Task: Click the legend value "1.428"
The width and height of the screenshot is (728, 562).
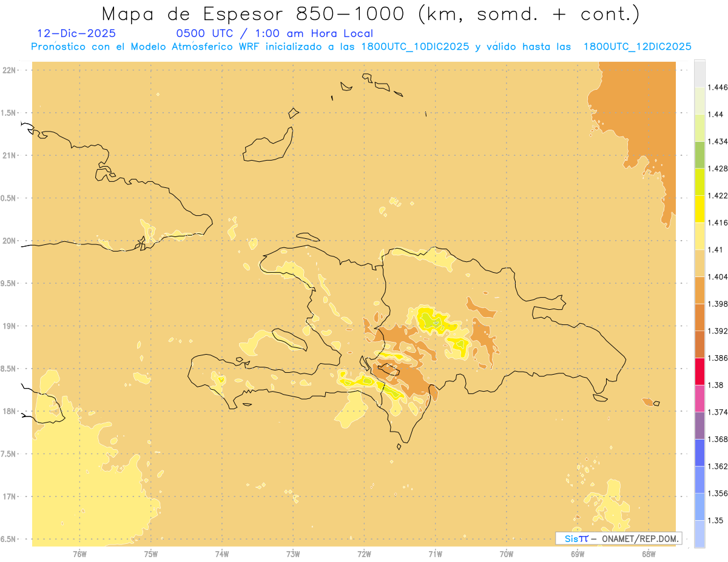Action: (x=718, y=169)
